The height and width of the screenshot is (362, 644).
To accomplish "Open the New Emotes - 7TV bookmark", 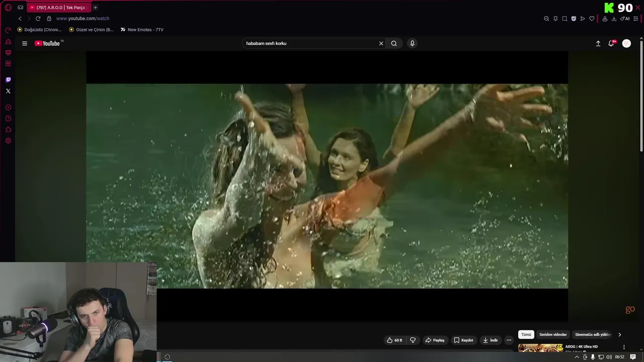I will [x=142, y=30].
